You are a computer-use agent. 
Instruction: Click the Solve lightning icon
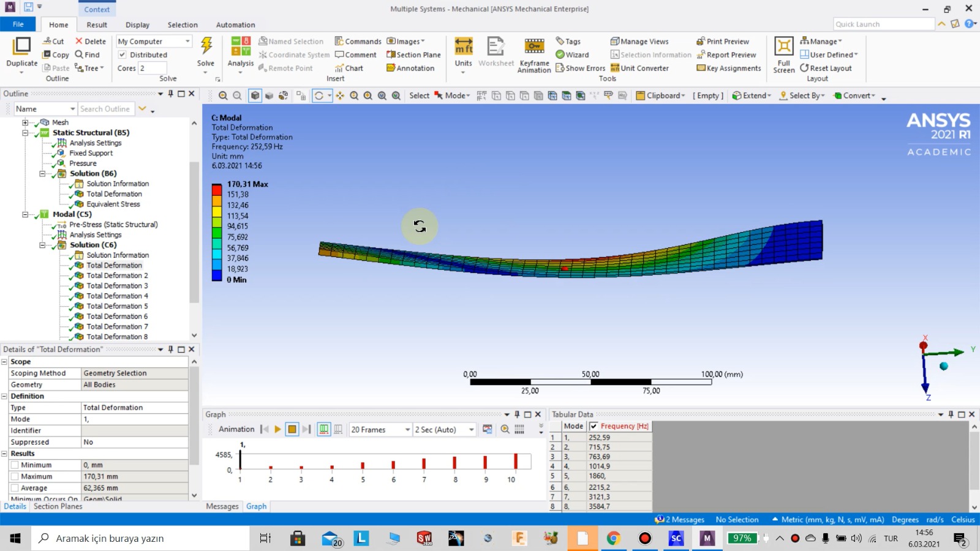tap(206, 47)
